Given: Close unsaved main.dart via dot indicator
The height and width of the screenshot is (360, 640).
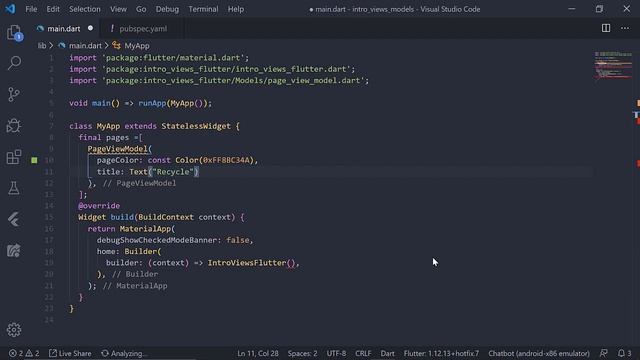Looking at the screenshot, I should pyautogui.click(x=90, y=28).
